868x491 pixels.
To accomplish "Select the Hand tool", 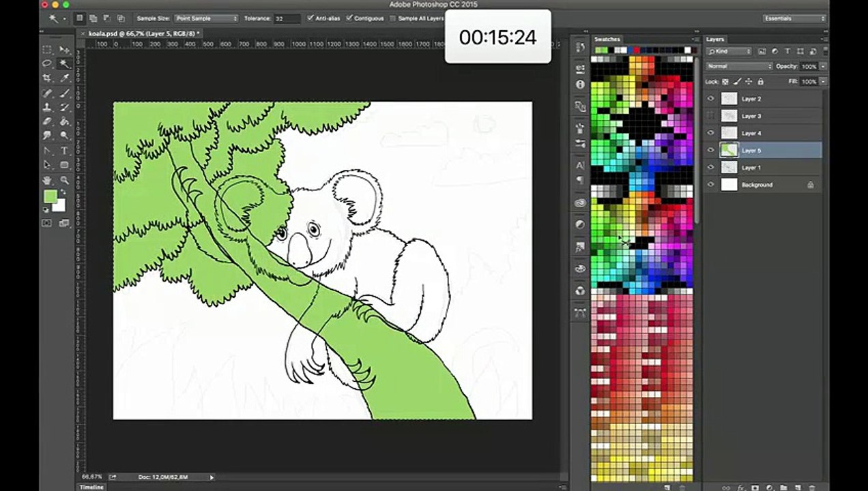I will pos(47,181).
